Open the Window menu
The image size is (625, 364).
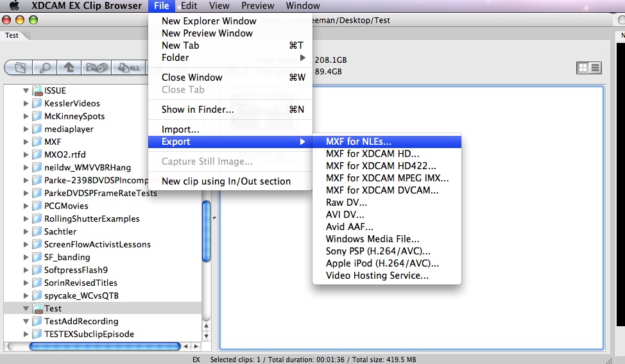click(303, 6)
